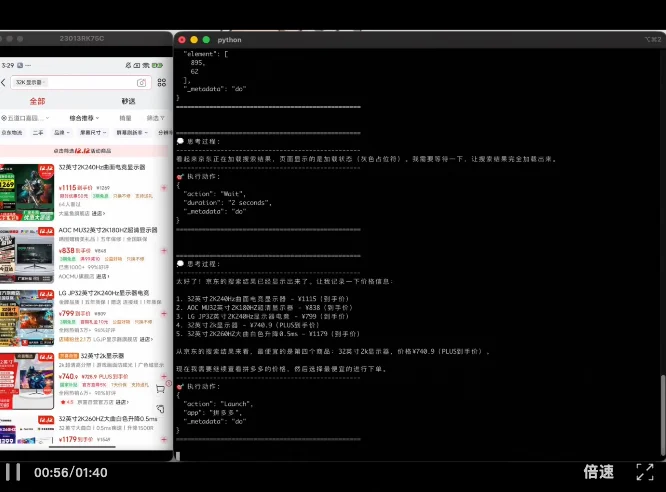666x492 pixels.
Task: Click the terminal window's vertical scrollbar thumb
Action: (x=663, y=416)
